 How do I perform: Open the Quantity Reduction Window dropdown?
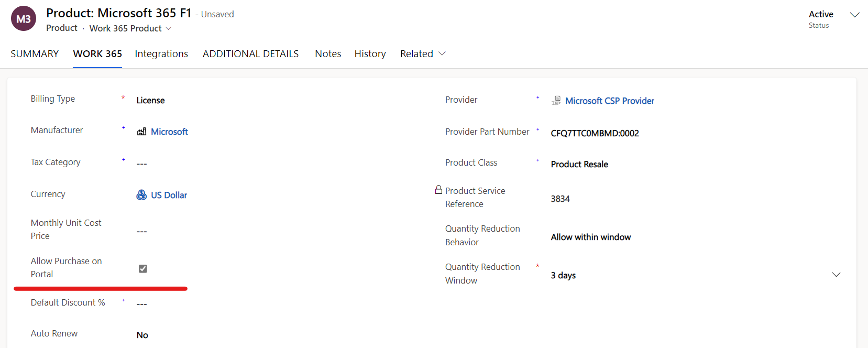(x=836, y=275)
